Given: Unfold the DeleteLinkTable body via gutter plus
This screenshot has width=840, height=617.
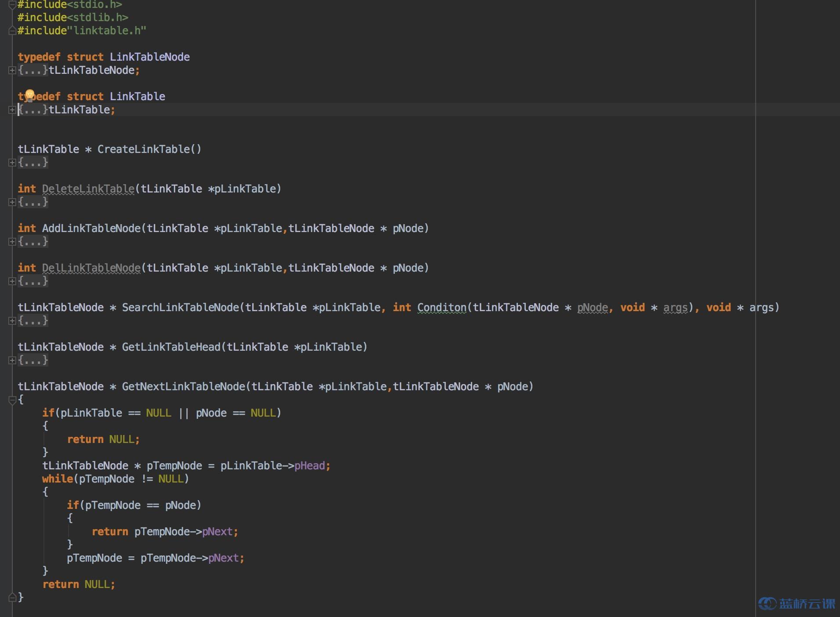Looking at the screenshot, I should [12, 202].
